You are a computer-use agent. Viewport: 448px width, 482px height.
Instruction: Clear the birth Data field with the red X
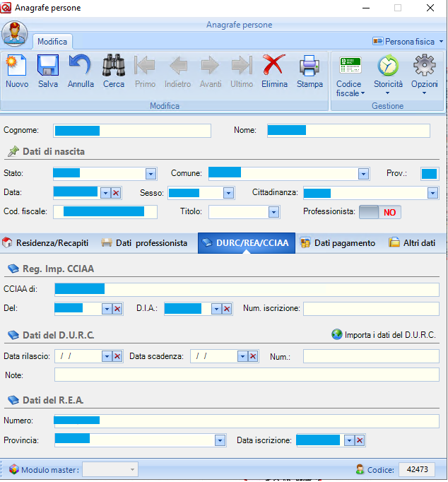116,193
